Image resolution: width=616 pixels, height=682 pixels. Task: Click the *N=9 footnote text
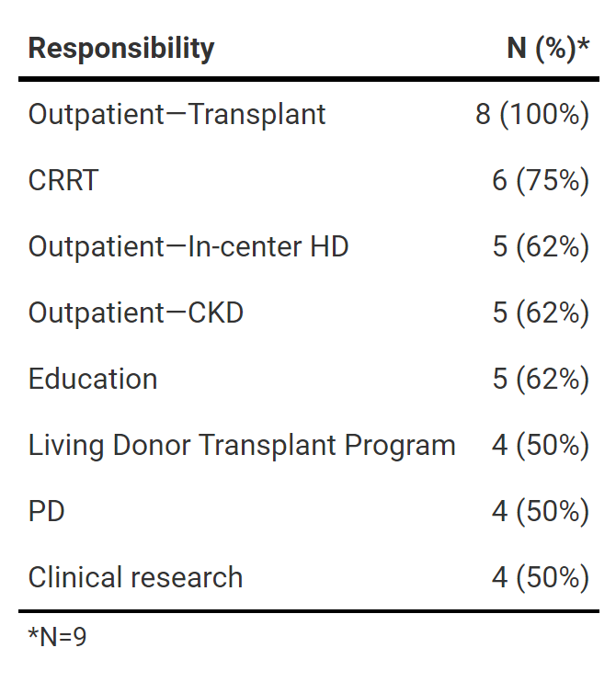tap(57, 637)
